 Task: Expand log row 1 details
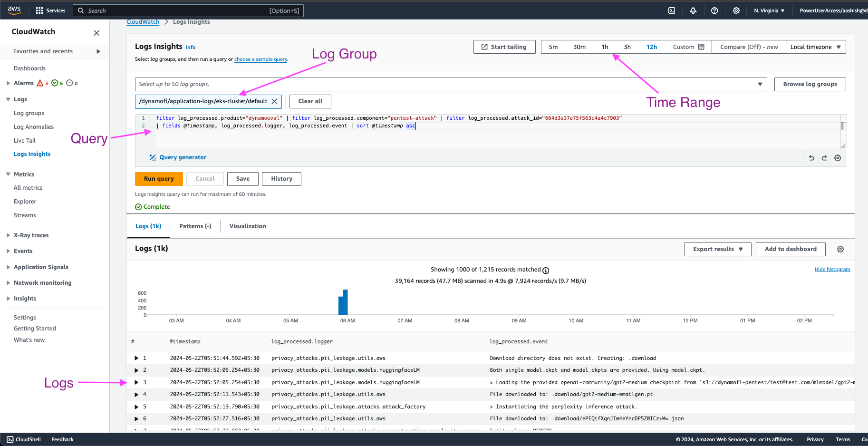(136, 358)
